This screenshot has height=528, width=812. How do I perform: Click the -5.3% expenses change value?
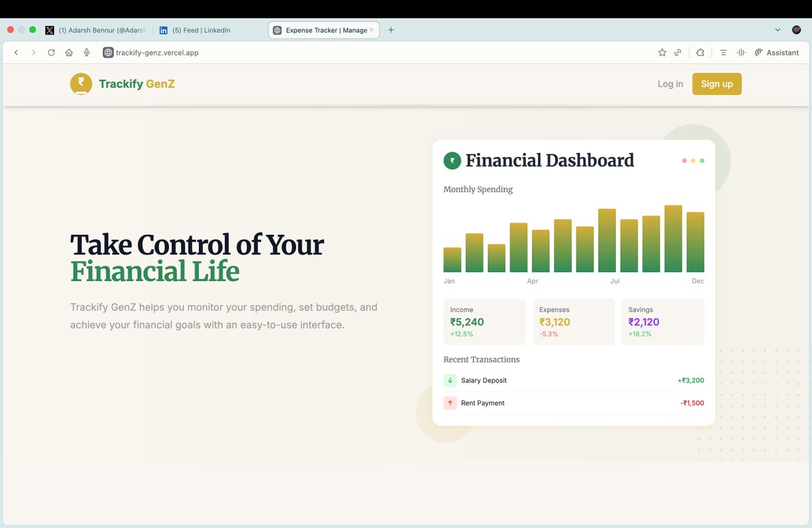point(549,334)
